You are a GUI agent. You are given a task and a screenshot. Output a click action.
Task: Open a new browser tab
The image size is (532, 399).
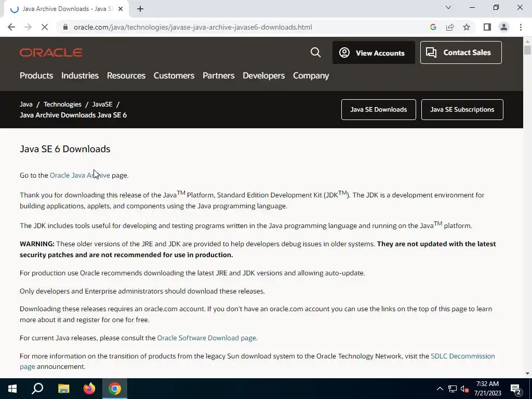(x=140, y=9)
